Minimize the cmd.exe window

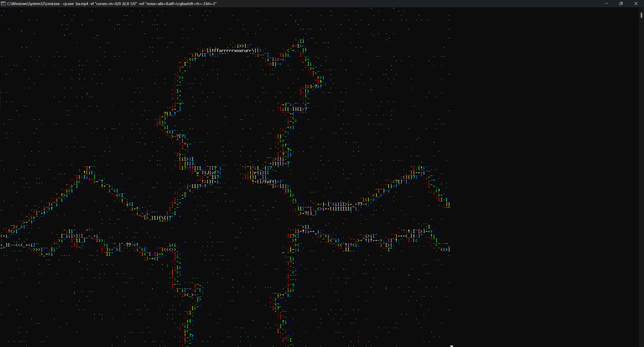[606, 4]
